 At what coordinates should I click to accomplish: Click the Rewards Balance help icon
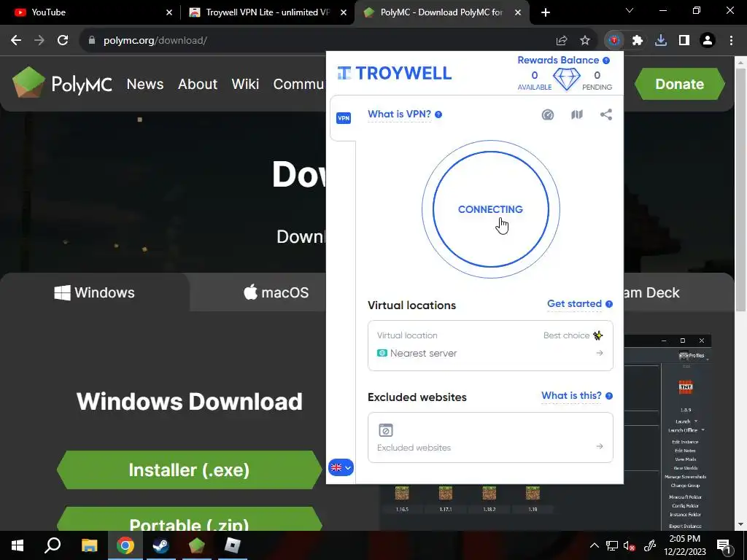coord(606,61)
